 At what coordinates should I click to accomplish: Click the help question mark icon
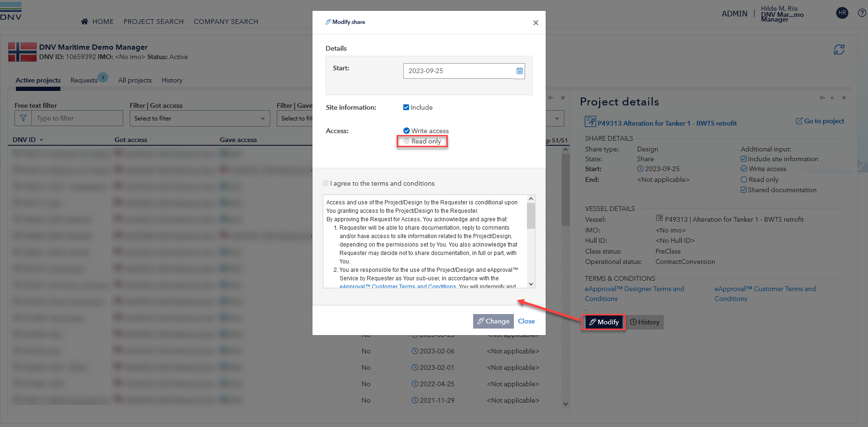861,13
